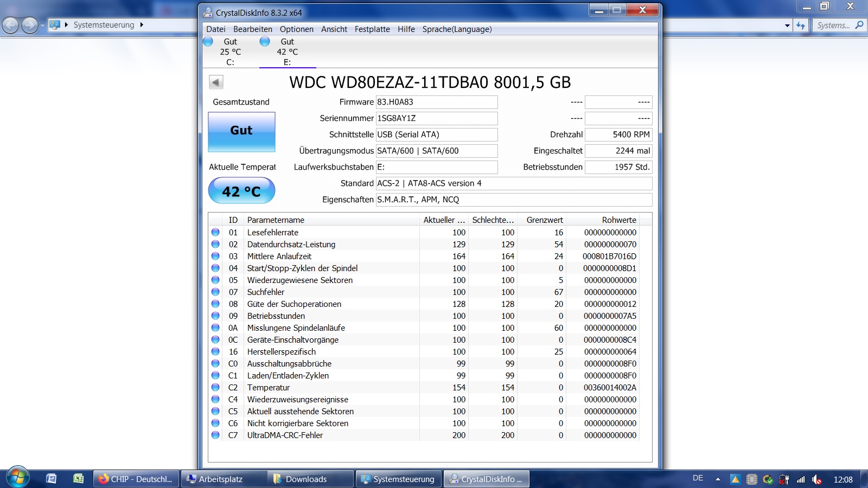Click the status circle of Ausschaltungsabbrüche

(215, 363)
